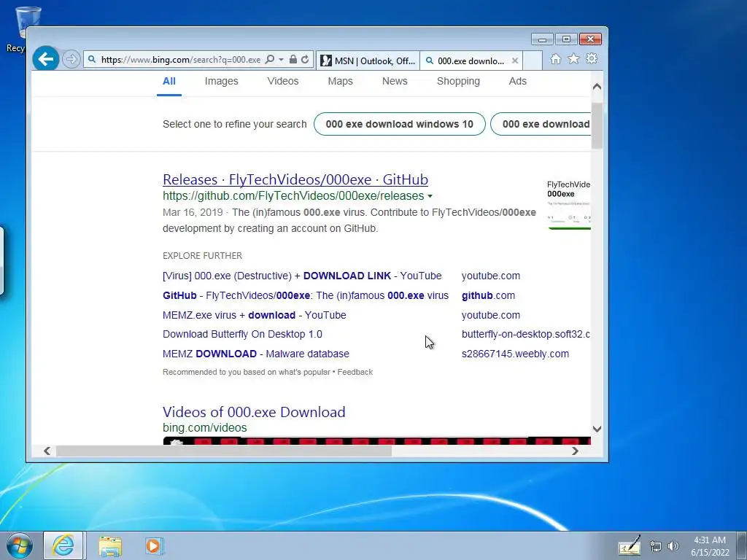The width and height of the screenshot is (747, 560).
Task: Click the s28667145.weebly.com link
Action: click(x=515, y=354)
